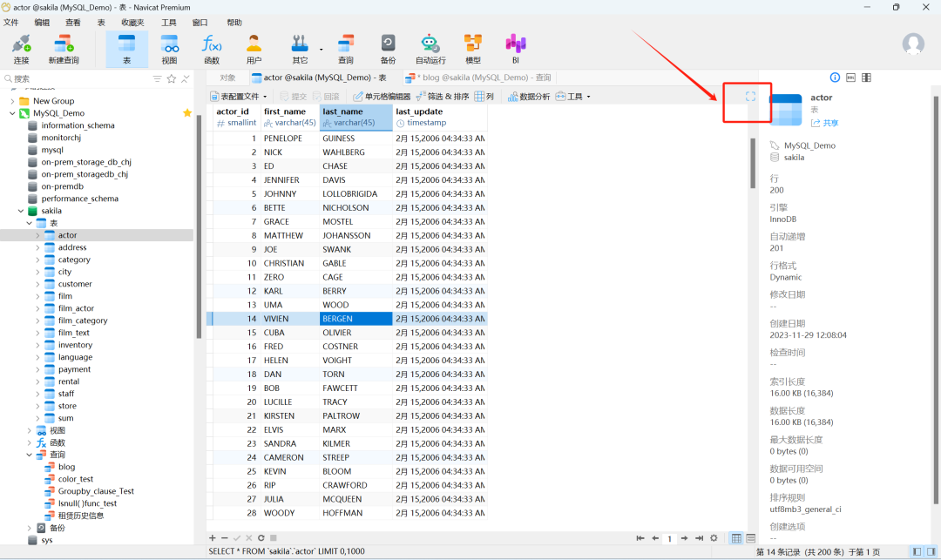Open the Help (帮助) menu
The height and width of the screenshot is (560, 941).
tap(234, 22)
